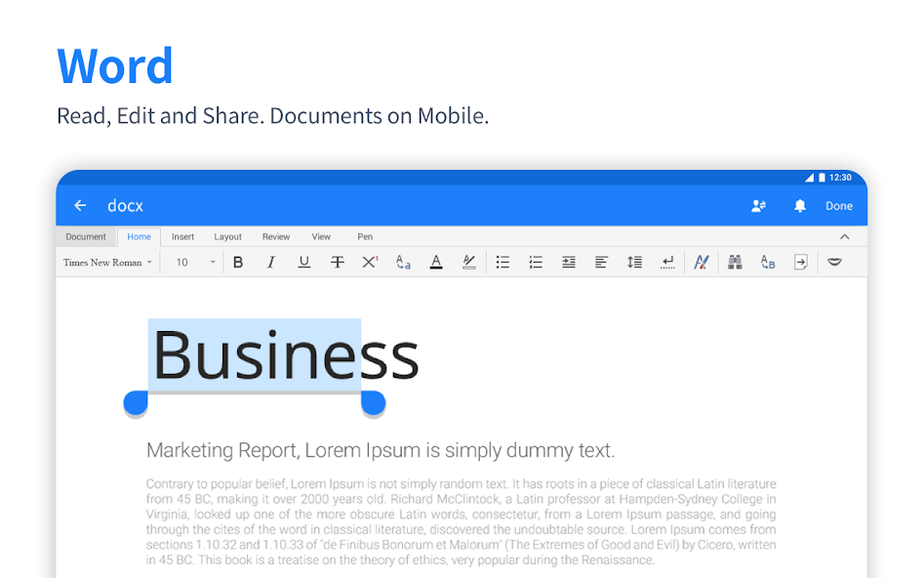Open the font size 10 dropdown

tap(195, 263)
